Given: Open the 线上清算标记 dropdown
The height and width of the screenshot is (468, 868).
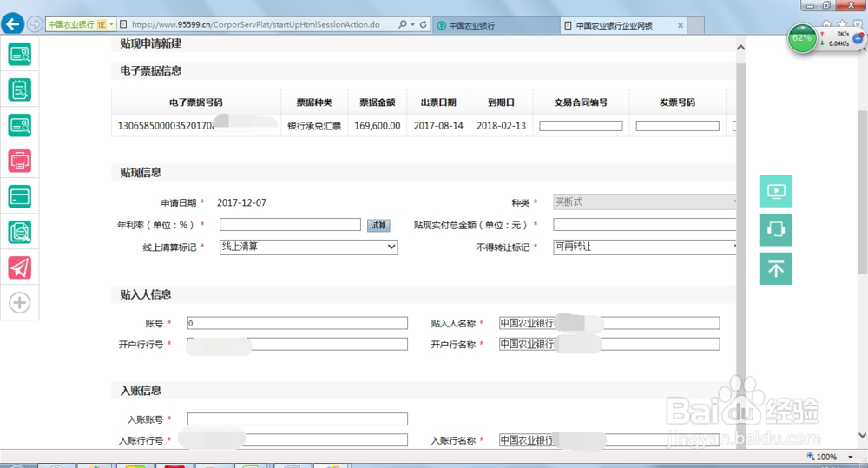Looking at the screenshot, I should [308, 247].
